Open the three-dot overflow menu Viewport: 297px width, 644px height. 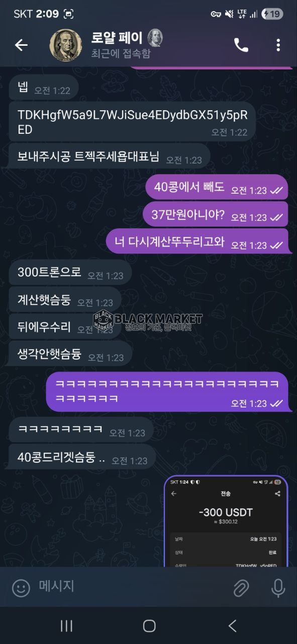[x=278, y=45]
